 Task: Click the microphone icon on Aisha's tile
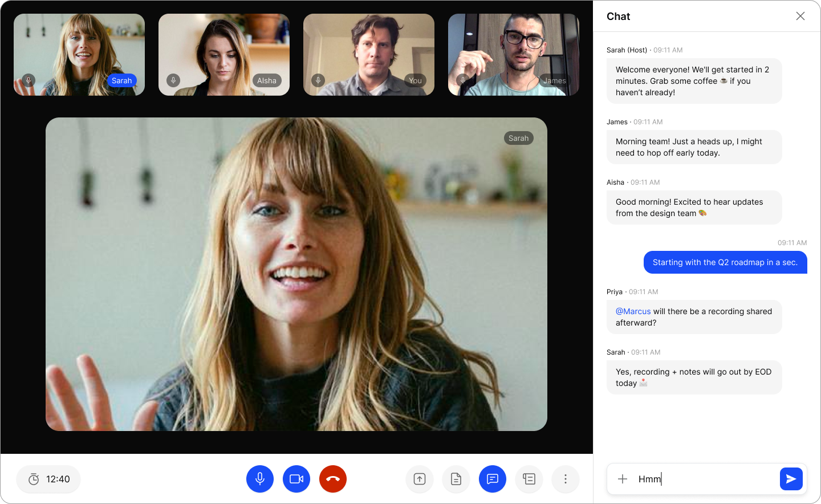[x=173, y=80]
